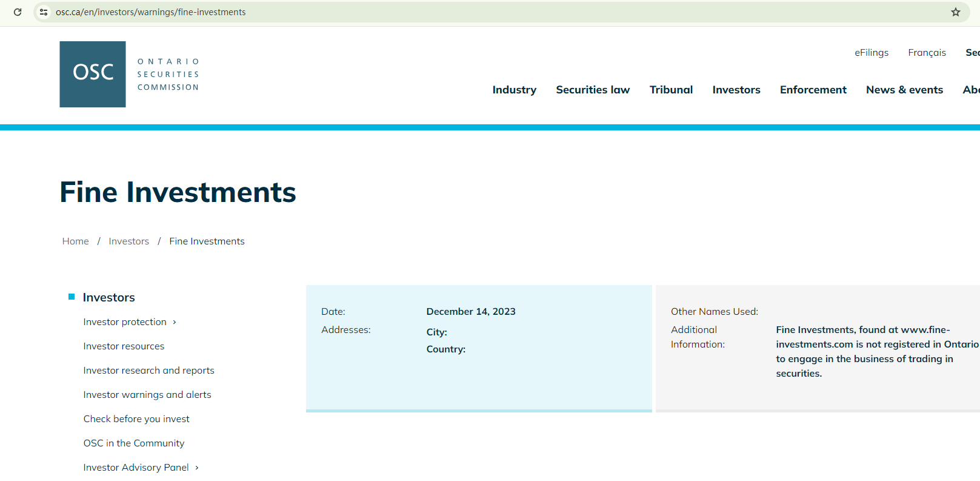Image resolution: width=980 pixels, height=481 pixels.
Task: Open the Securities law menu
Action: pos(593,90)
